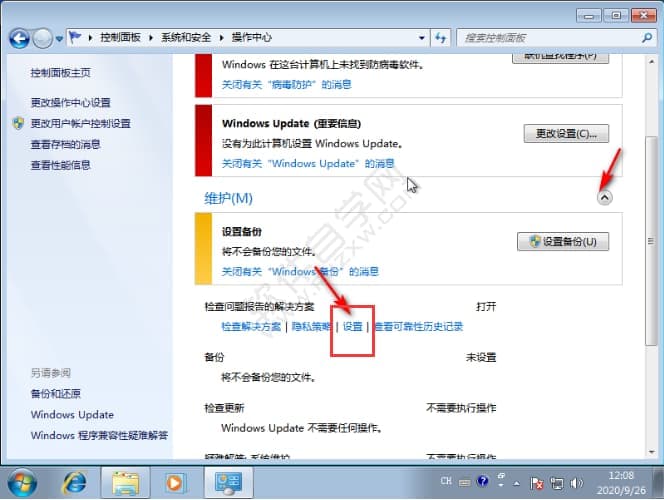Show hidden tray icons with the arrow
The height and width of the screenshot is (500, 664).
tap(515, 483)
